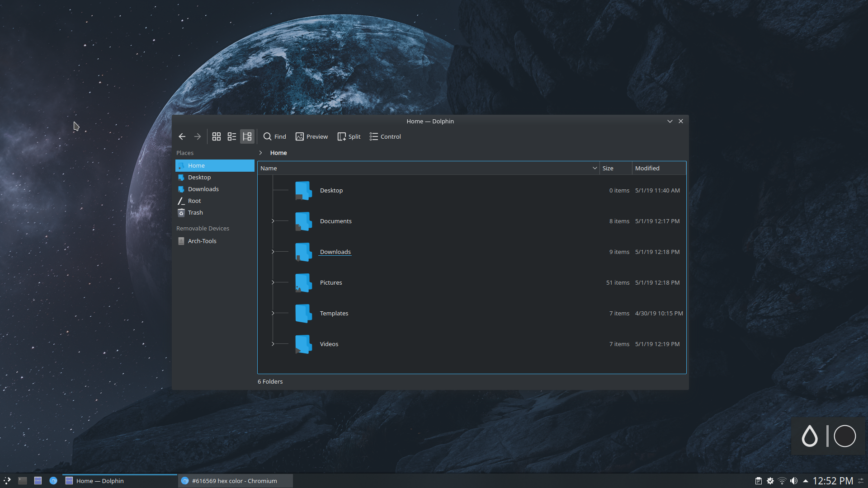The width and height of the screenshot is (868, 488).
Task: Launch the file manager pinned taskbar icon
Action: click(38, 481)
